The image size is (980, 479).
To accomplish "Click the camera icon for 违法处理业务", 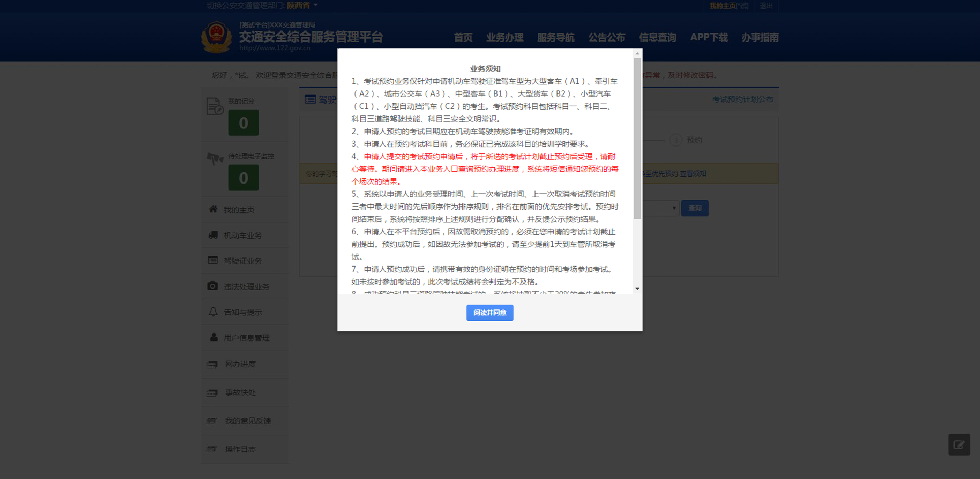I will 213,286.
